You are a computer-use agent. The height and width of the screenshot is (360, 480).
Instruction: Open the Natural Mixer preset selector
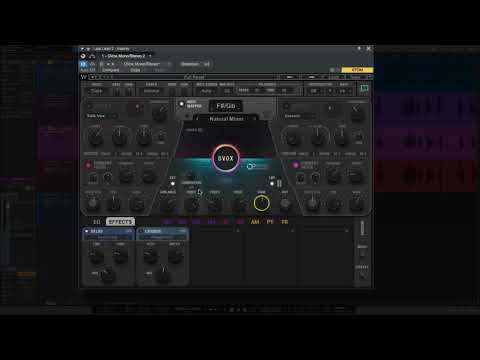click(227, 119)
